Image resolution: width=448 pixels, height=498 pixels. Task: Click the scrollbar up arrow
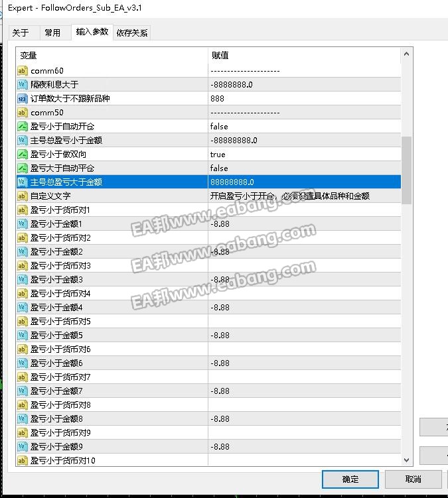406,54
